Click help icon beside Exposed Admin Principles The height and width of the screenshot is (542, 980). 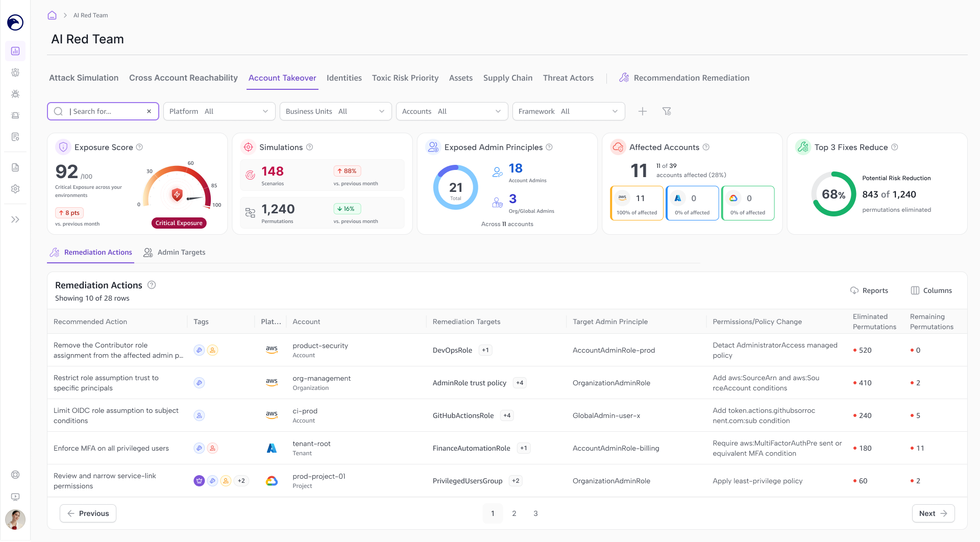pos(549,147)
